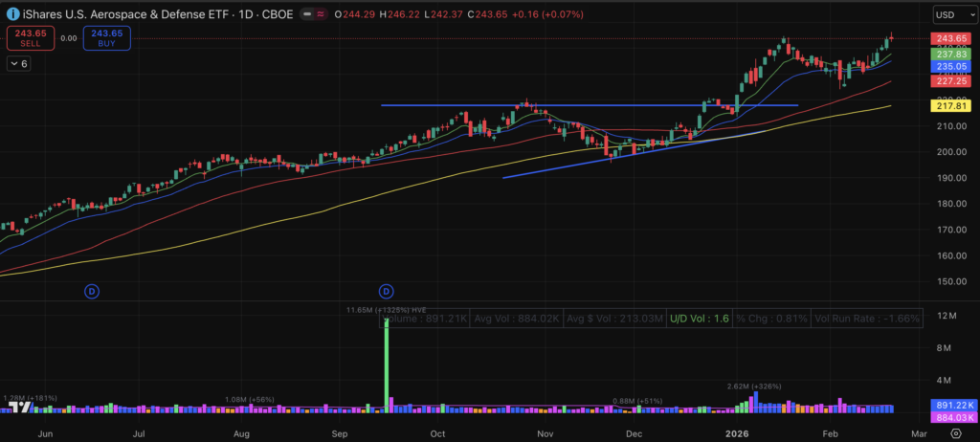Open the USD currency dropdown
Image resolution: width=980 pixels, height=442 pixels.
[952, 15]
